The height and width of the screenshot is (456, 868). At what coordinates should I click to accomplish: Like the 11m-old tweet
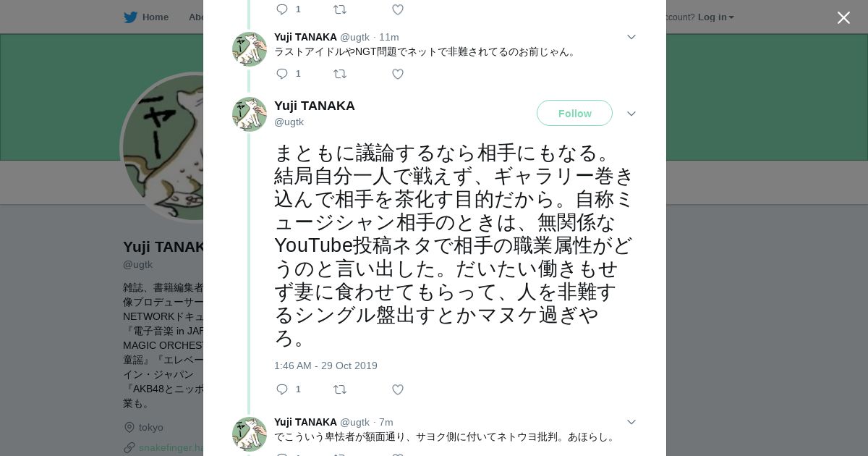[x=397, y=74]
